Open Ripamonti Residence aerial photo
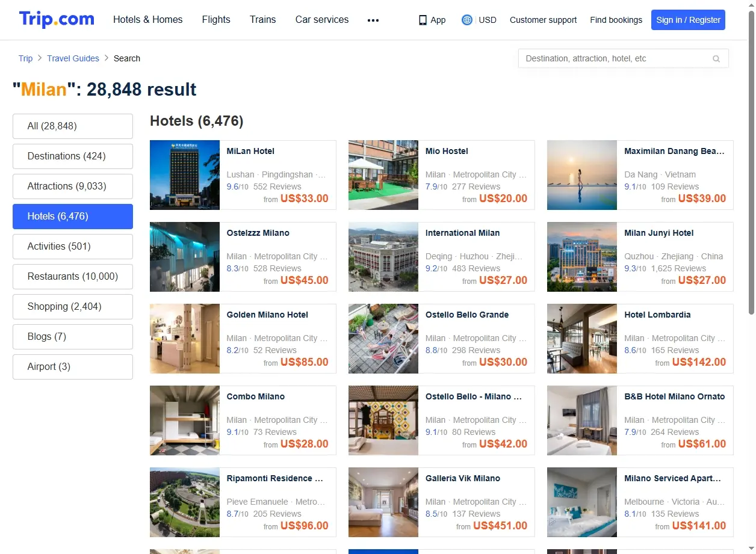 point(185,502)
